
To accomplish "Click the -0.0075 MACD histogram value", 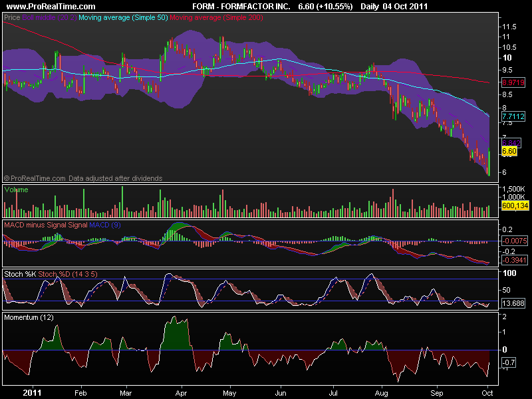I will pyautogui.click(x=514, y=241).
